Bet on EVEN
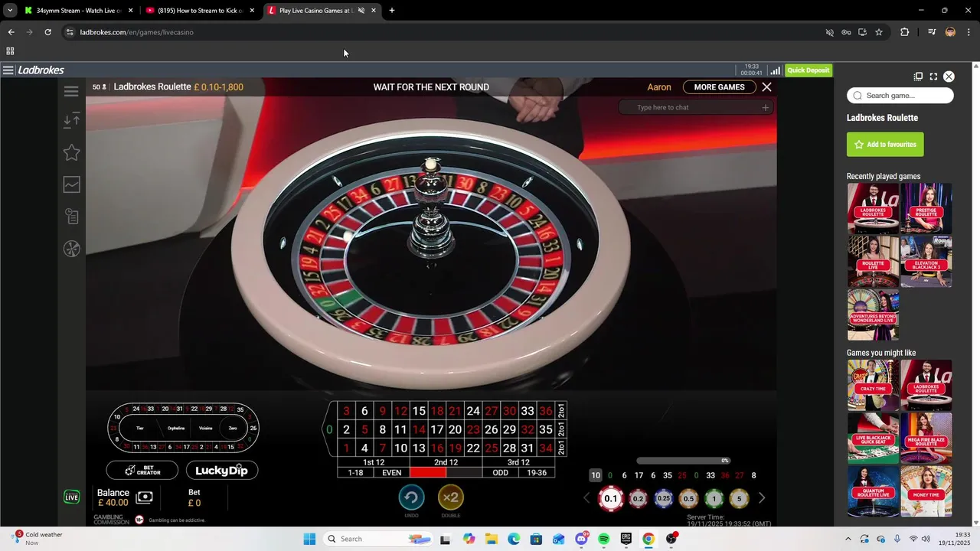Viewport: 980px width, 551px height. pos(391,473)
